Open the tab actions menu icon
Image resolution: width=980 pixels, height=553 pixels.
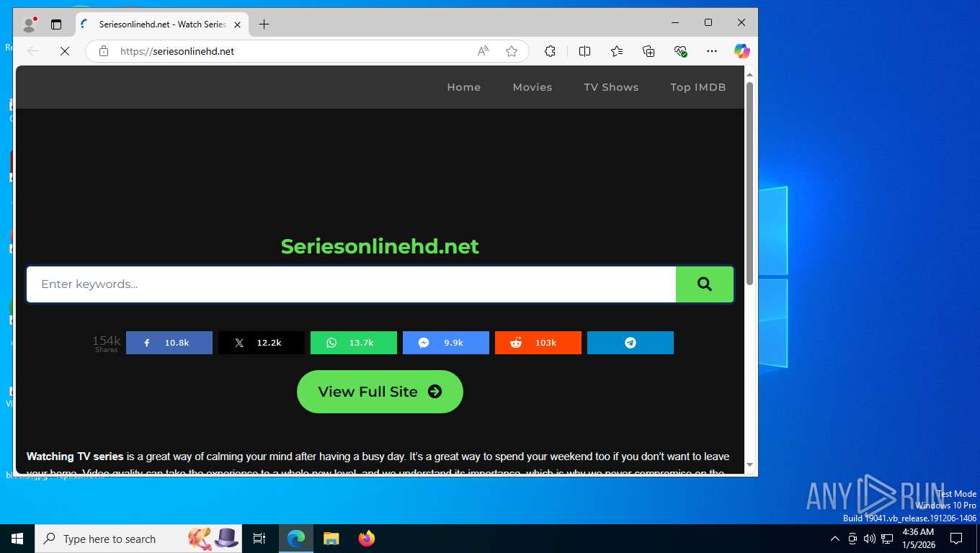(56, 24)
